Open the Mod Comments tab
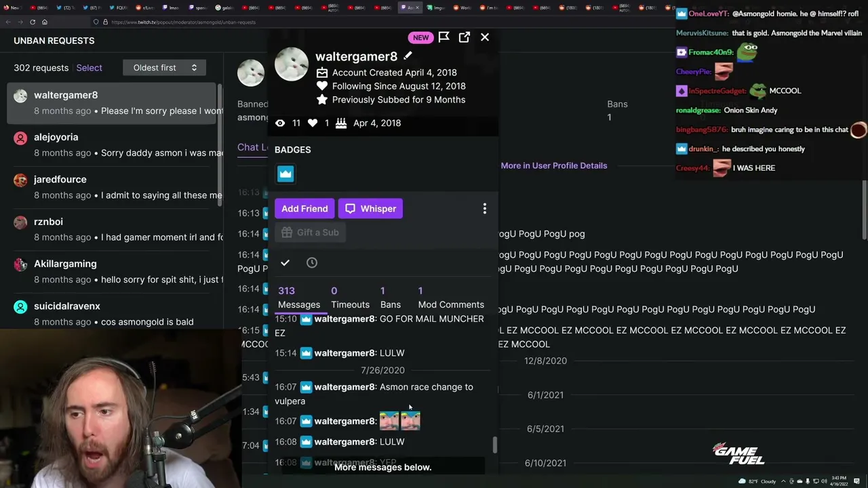Image resolution: width=868 pixels, height=488 pixels. click(451, 298)
